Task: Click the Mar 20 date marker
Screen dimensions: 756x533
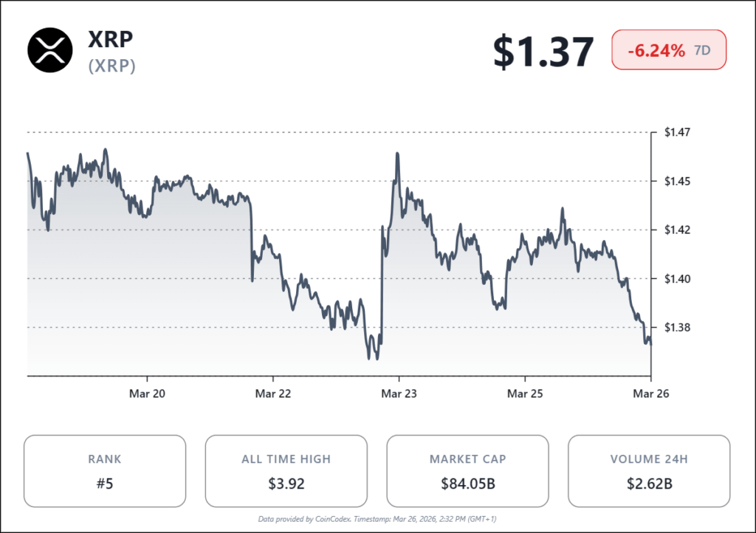Action: (x=147, y=394)
